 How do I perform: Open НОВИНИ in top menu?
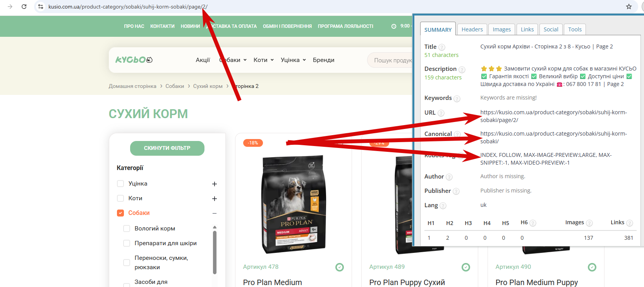point(190,26)
